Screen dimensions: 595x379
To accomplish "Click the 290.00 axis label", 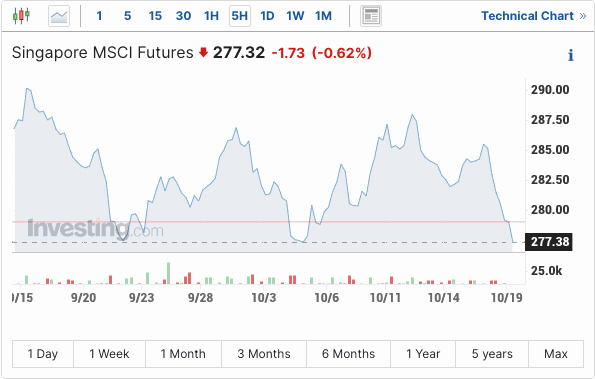I will pyautogui.click(x=550, y=90).
